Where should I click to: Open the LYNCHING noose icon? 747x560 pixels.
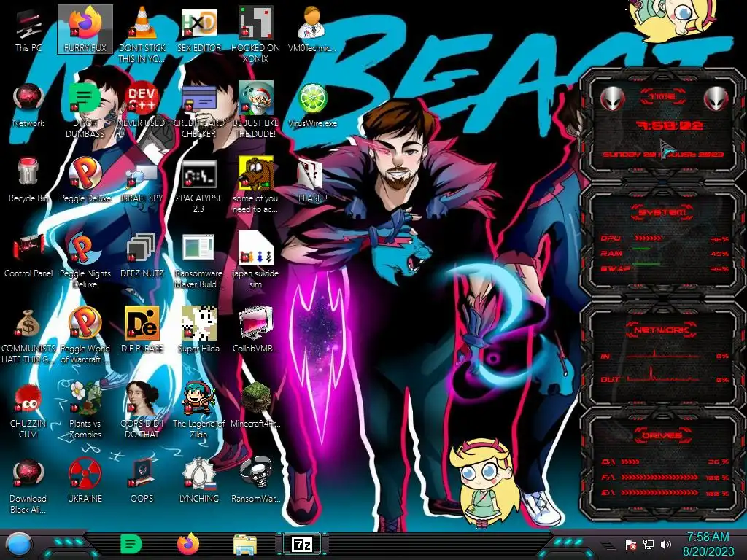pyautogui.click(x=198, y=481)
